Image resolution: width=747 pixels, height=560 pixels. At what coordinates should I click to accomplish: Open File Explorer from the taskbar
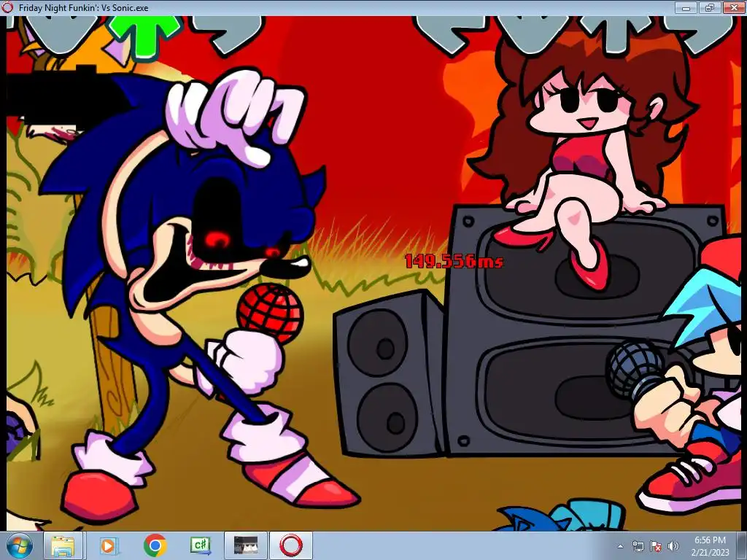(63, 545)
